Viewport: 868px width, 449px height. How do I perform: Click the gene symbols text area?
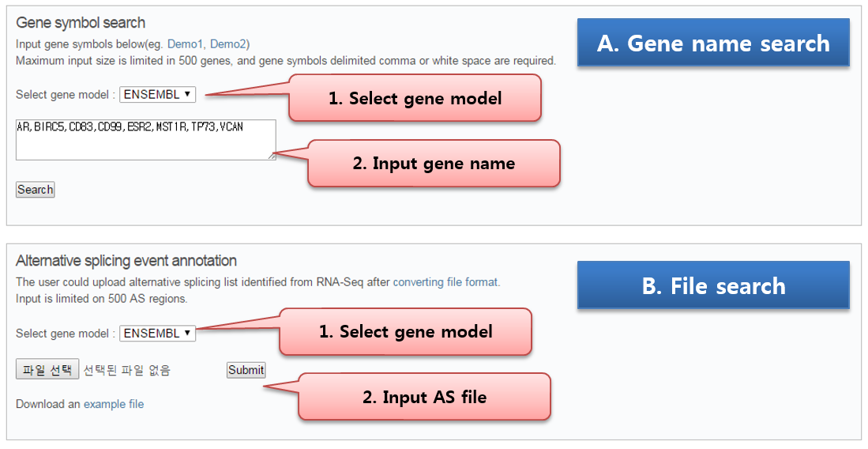tap(145, 139)
